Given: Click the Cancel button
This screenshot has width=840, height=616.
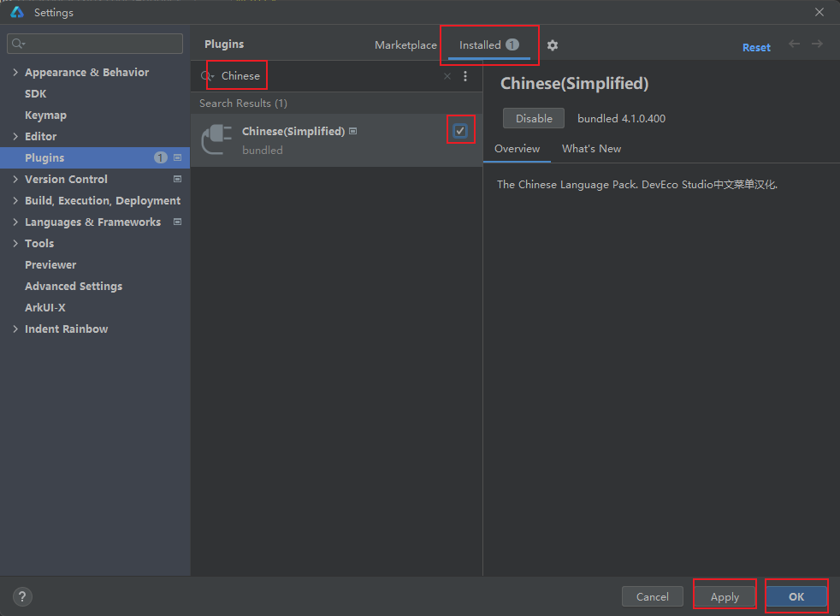Looking at the screenshot, I should tap(652, 596).
